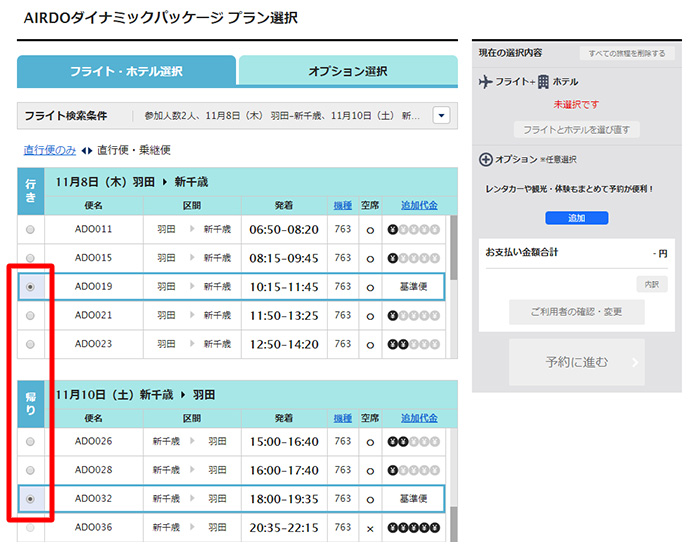Click the hotel building icon in summary
This screenshot has height=554, width=700.
coord(543,82)
